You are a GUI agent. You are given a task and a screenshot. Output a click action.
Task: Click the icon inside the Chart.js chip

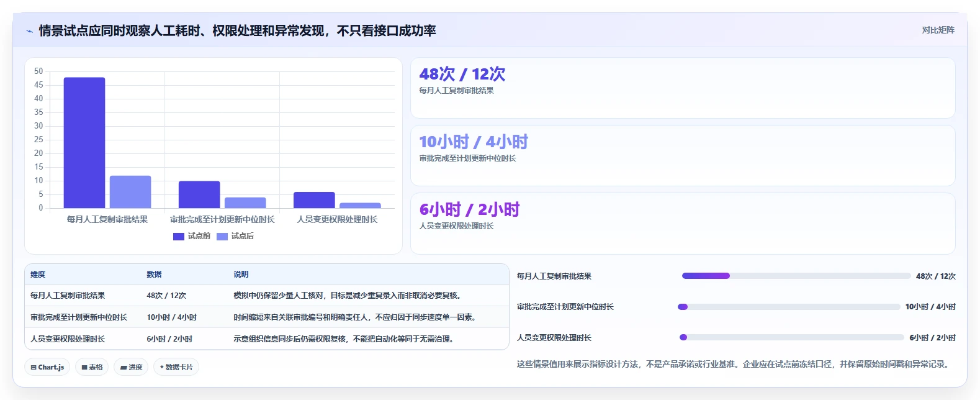point(34,368)
